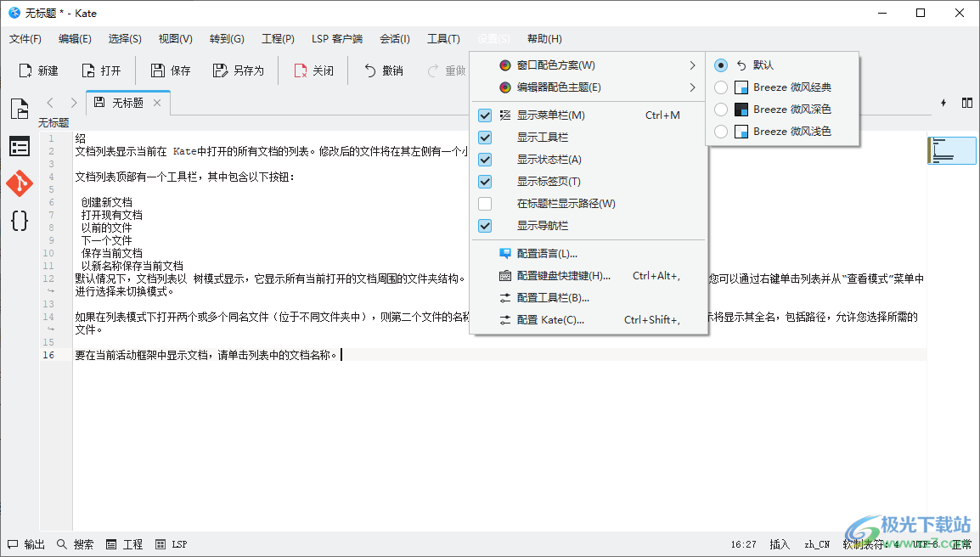Image resolution: width=980 pixels, height=557 pixels.
Task: Open the 工程 project panel in status bar
Action: coord(124,544)
